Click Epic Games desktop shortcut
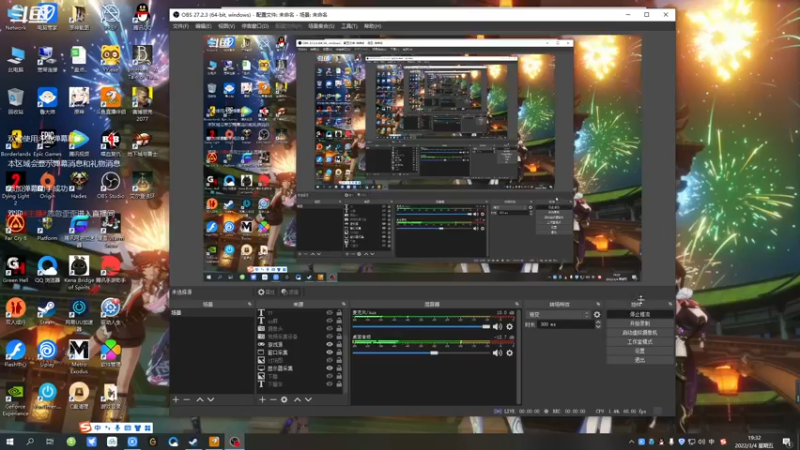Image resolution: width=800 pixels, height=450 pixels. click(x=47, y=143)
